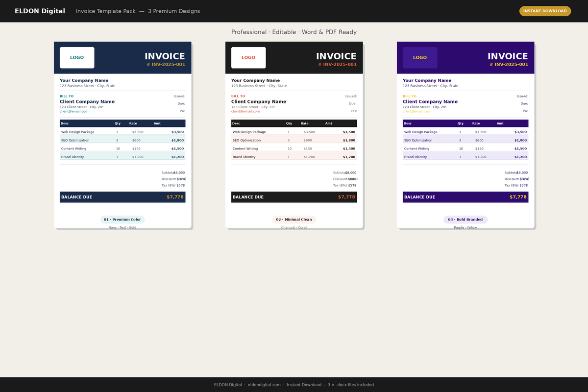Screen dimensions: 588x392
Task: Click 'SEO Optimization' in purple invoice
Action: [x=418, y=140]
